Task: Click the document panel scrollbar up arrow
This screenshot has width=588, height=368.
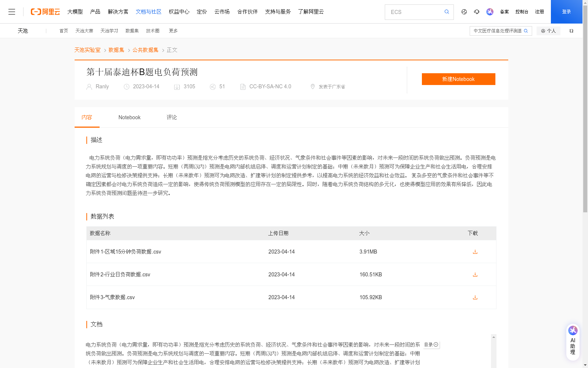Action: click(494, 337)
